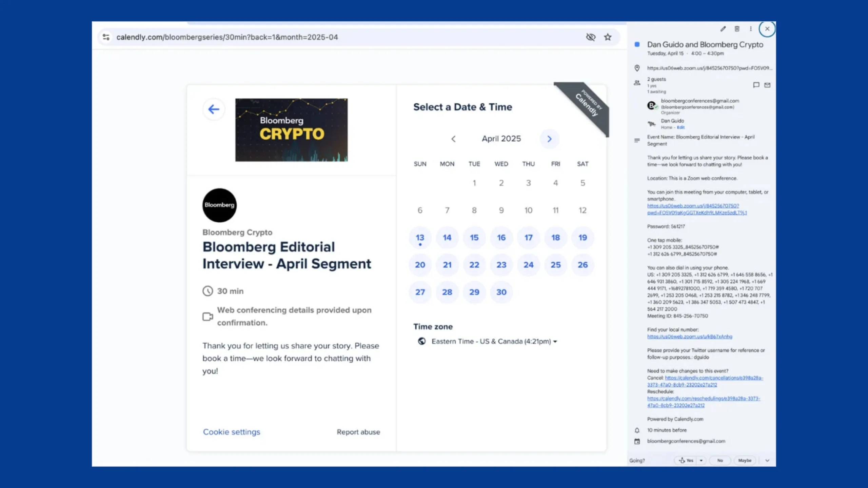The image size is (868, 488).
Task: Open Cookie settings link
Action: click(232, 432)
